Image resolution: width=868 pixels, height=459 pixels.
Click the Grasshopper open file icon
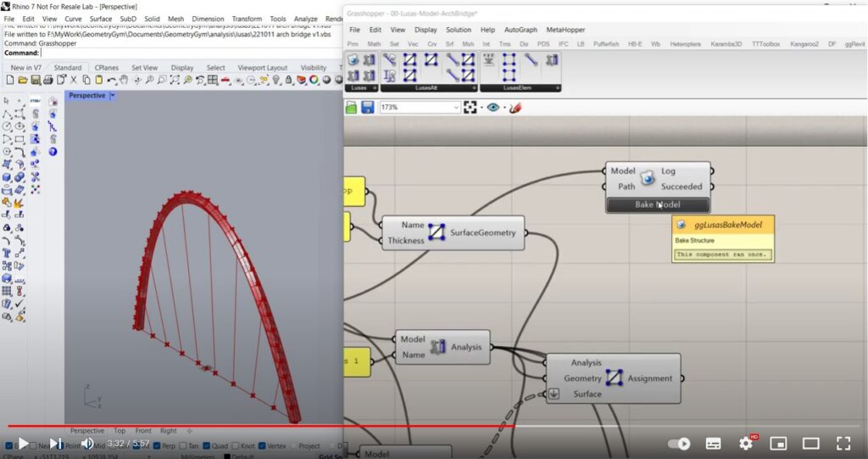tap(352, 108)
